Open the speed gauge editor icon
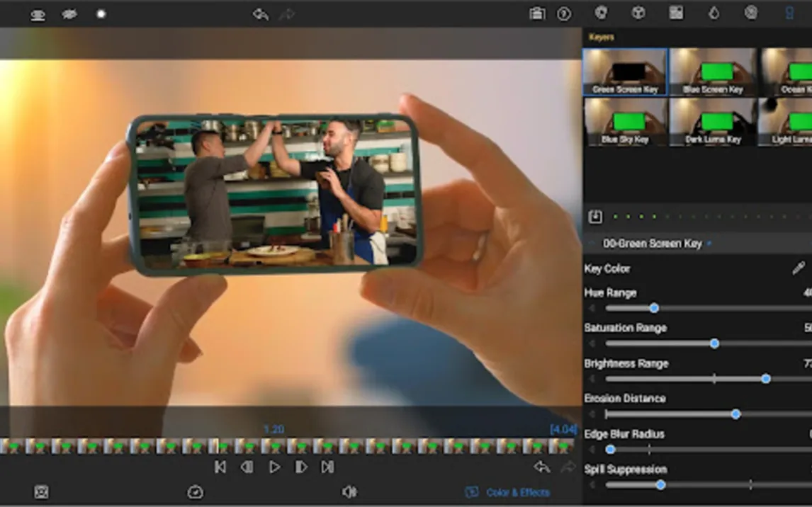The width and height of the screenshot is (812, 507). coord(195,492)
